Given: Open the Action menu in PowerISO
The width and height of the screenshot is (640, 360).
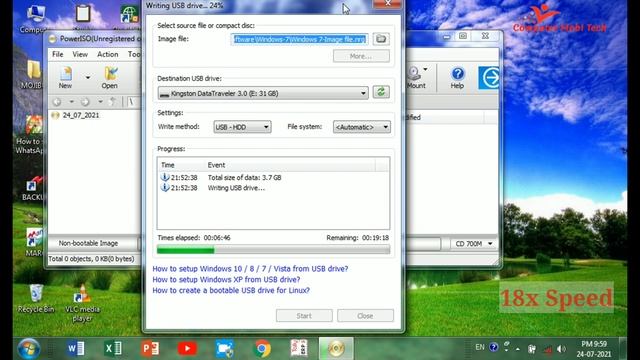Looking at the screenshot, I should [107, 54].
